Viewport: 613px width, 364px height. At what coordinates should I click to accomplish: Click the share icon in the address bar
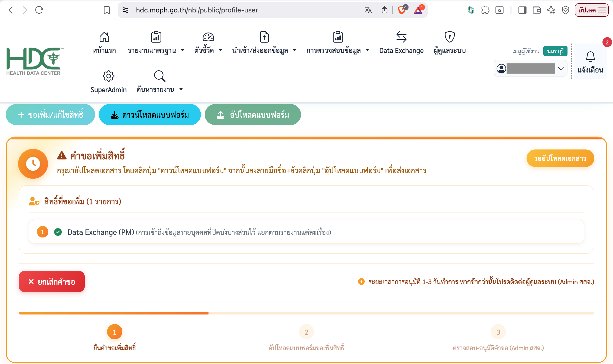pyautogui.click(x=384, y=10)
